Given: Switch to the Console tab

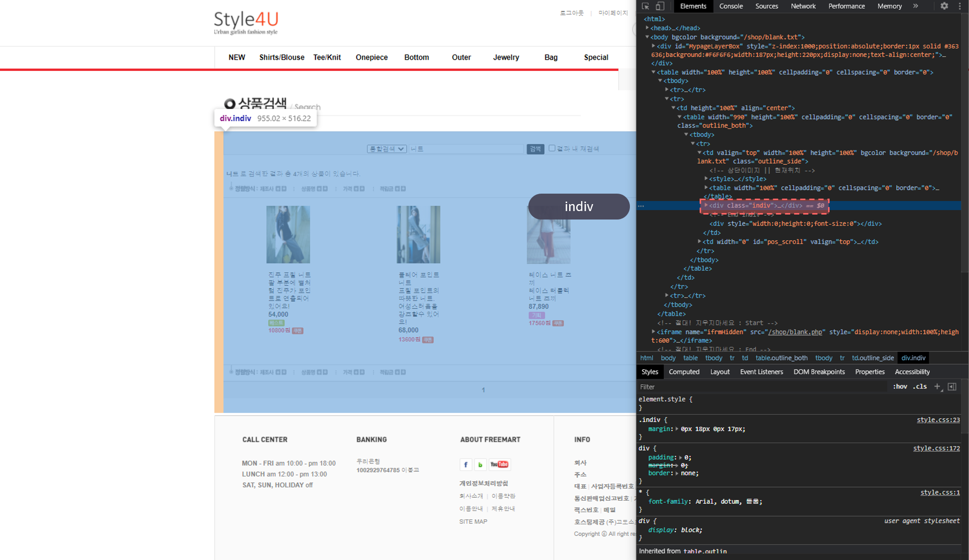Looking at the screenshot, I should [730, 6].
